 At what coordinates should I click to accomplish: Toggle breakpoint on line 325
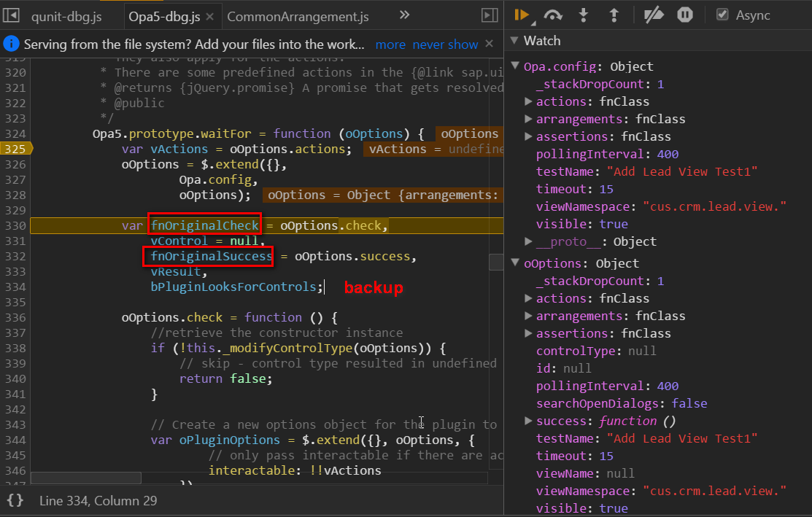(x=15, y=149)
